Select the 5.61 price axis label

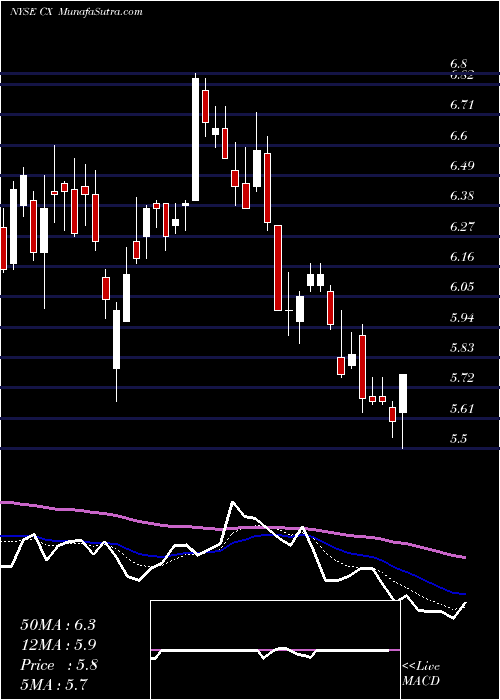[x=461, y=408]
